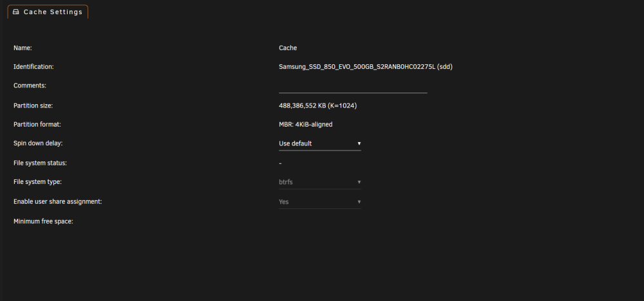644x301 pixels.
Task: Click the Partition format label
Action: [x=37, y=124]
